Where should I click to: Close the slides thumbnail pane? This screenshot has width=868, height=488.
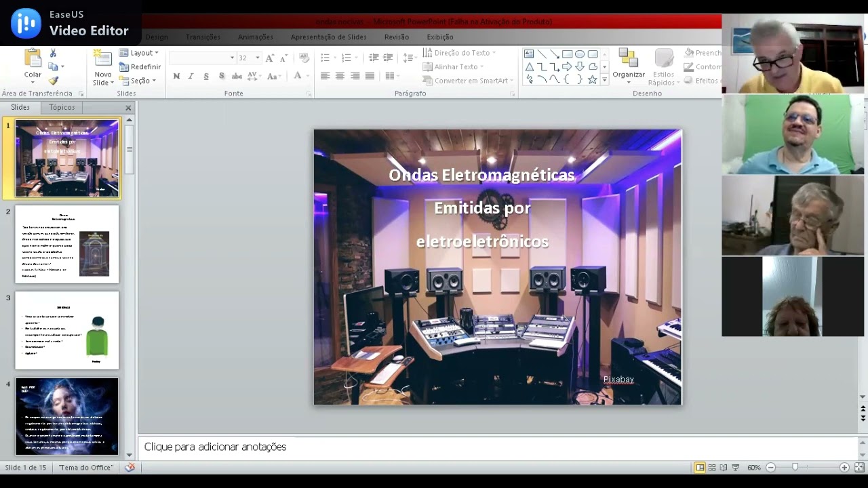click(128, 108)
